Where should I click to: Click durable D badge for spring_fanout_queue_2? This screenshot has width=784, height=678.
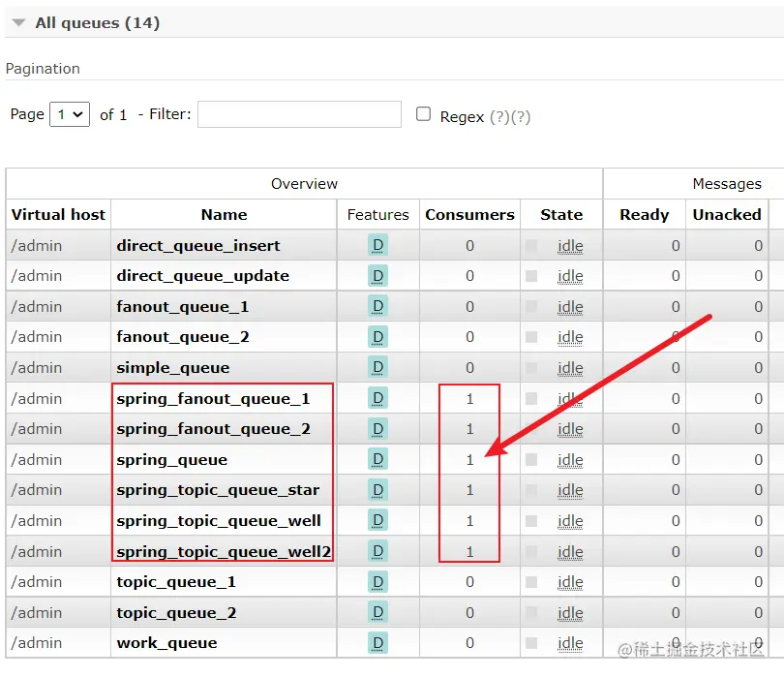pyautogui.click(x=377, y=429)
